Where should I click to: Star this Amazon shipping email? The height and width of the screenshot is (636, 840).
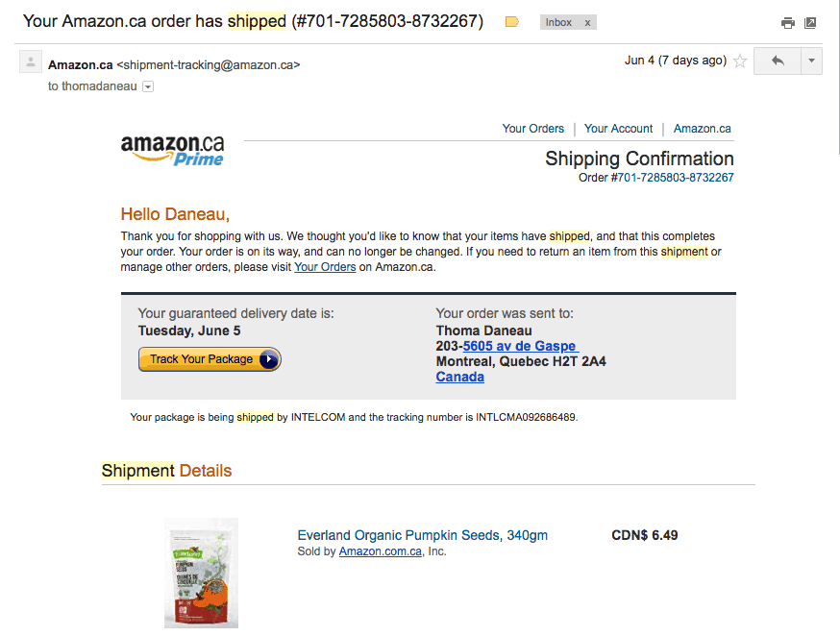point(740,61)
